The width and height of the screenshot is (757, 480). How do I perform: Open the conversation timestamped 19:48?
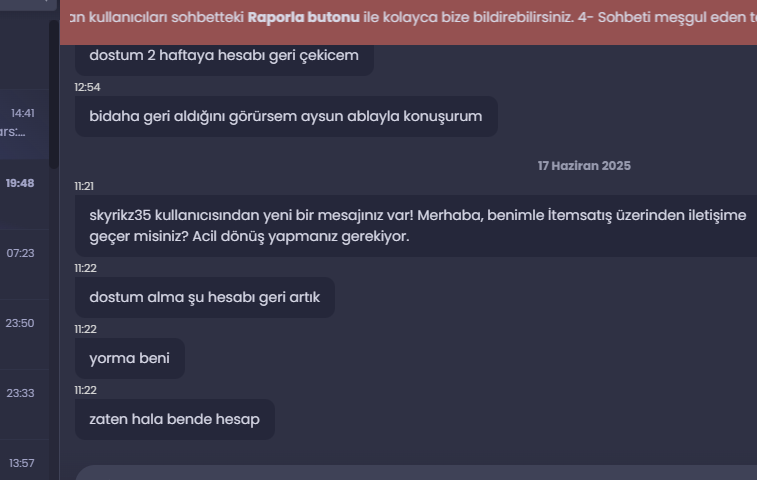pos(24,194)
